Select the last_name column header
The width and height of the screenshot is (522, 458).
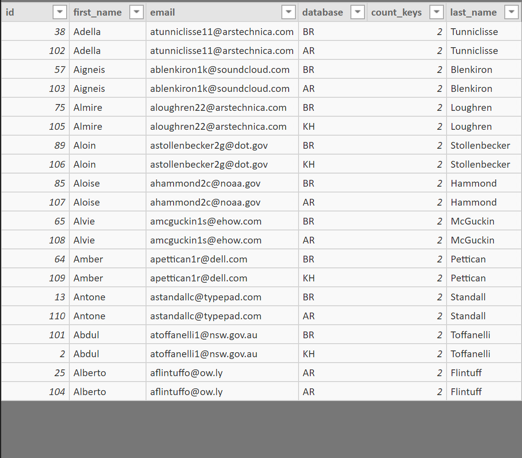484,12
